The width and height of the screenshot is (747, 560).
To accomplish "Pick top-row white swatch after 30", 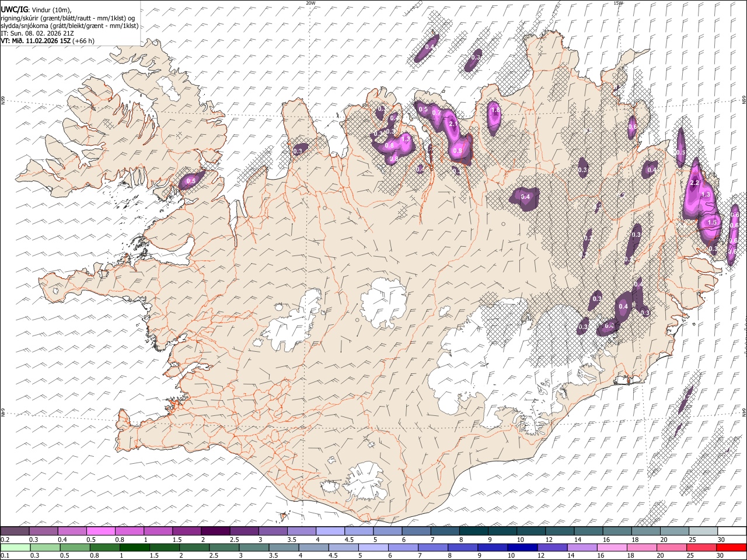I will (x=731, y=531).
